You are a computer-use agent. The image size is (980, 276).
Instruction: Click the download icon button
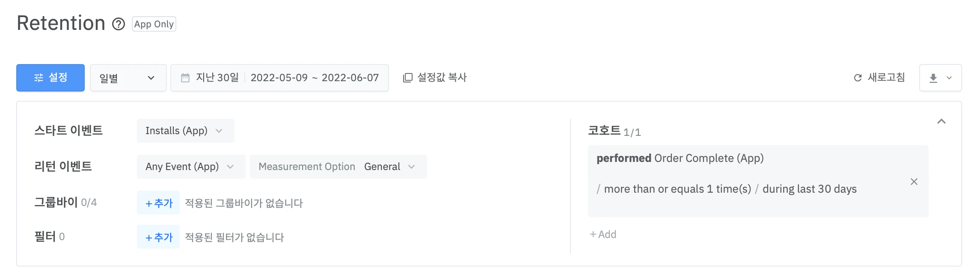tap(933, 78)
